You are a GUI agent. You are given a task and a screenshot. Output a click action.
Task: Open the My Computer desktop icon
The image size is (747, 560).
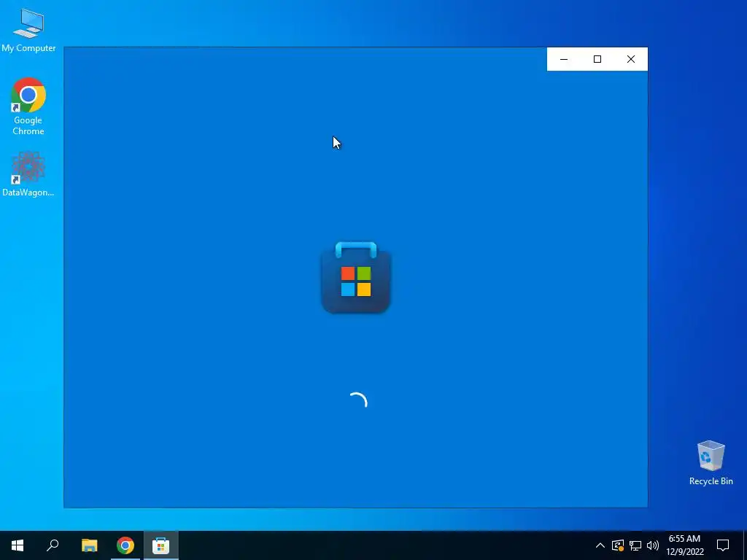click(x=28, y=30)
